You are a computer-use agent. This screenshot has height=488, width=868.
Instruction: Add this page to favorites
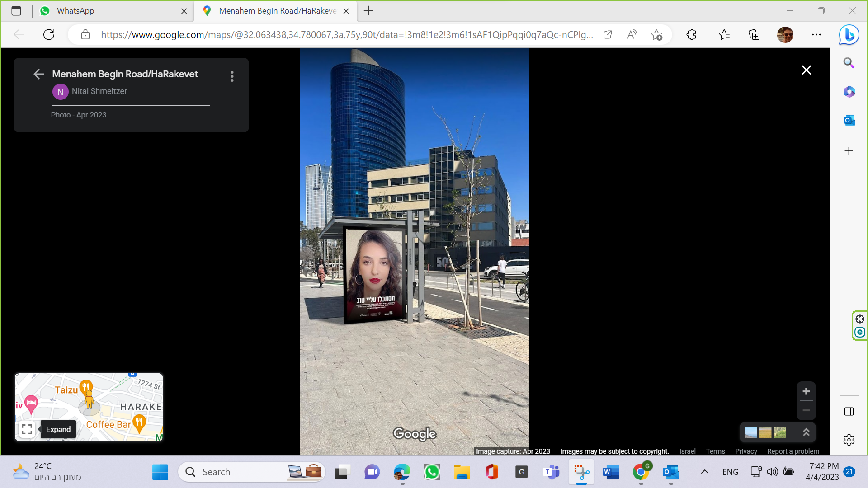click(x=656, y=35)
